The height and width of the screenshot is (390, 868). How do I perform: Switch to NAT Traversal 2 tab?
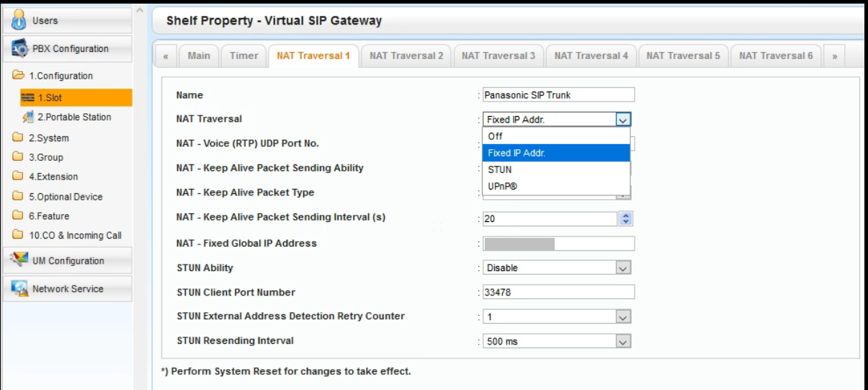(x=406, y=56)
